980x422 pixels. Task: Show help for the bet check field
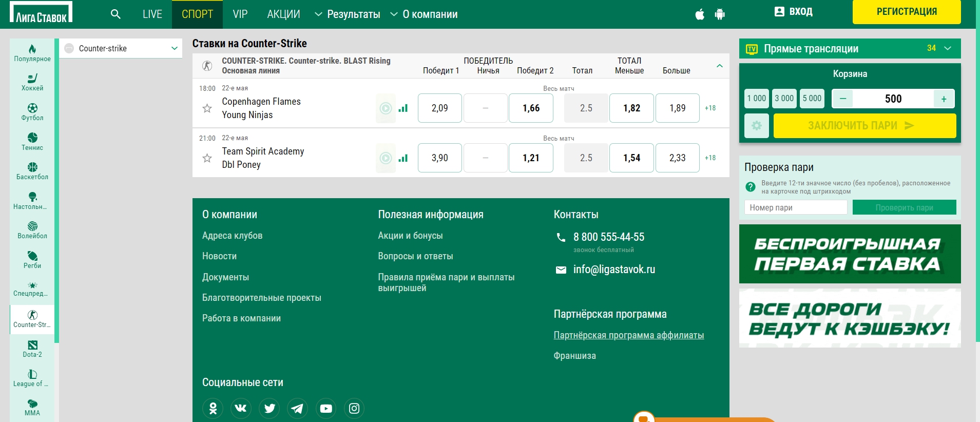pos(750,187)
